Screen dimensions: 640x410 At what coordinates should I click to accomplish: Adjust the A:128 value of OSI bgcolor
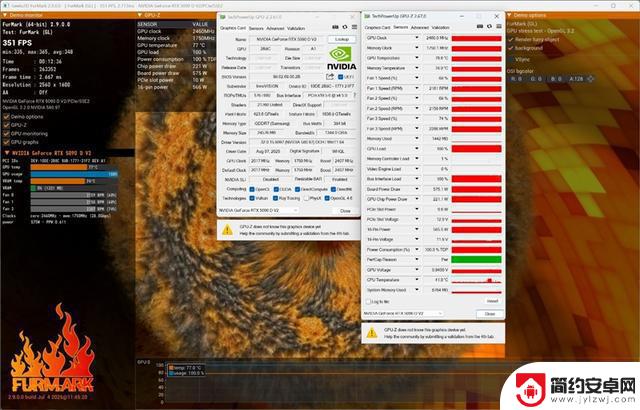point(576,79)
